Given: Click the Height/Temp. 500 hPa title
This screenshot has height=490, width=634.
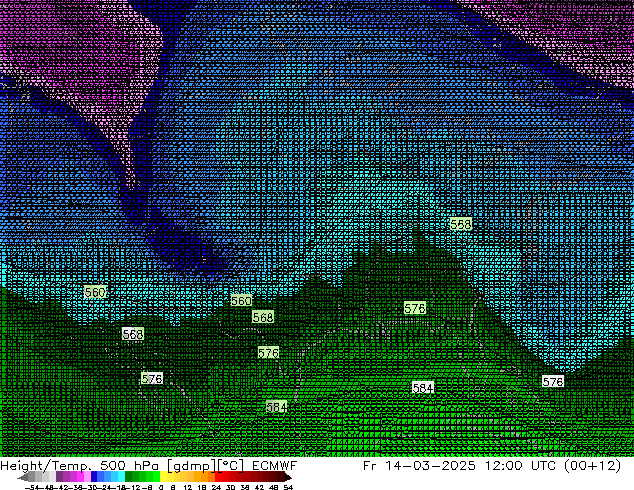Looking at the screenshot, I should pyautogui.click(x=80, y=465).
